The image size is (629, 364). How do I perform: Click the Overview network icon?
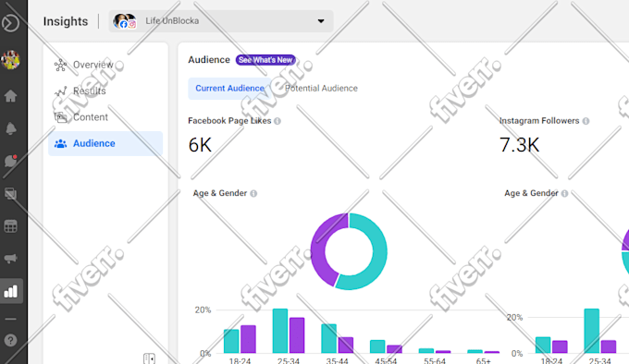click(x=60, y=65)
